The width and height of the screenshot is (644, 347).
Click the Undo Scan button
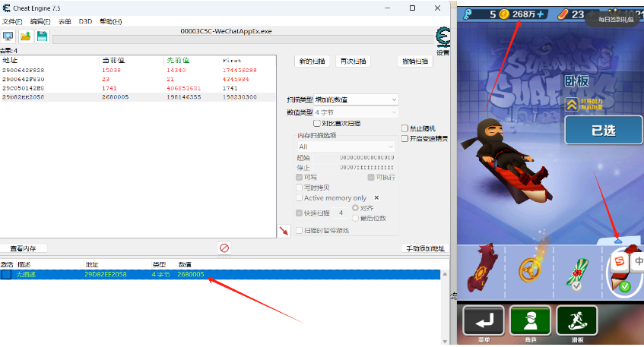coord(415,61)
